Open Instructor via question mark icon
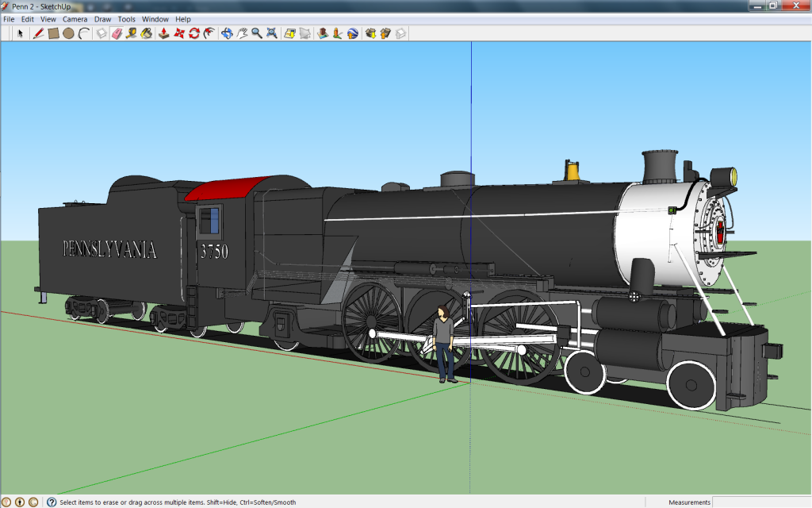Viewport: 812px width, 508px height. [x=52, y=502]
